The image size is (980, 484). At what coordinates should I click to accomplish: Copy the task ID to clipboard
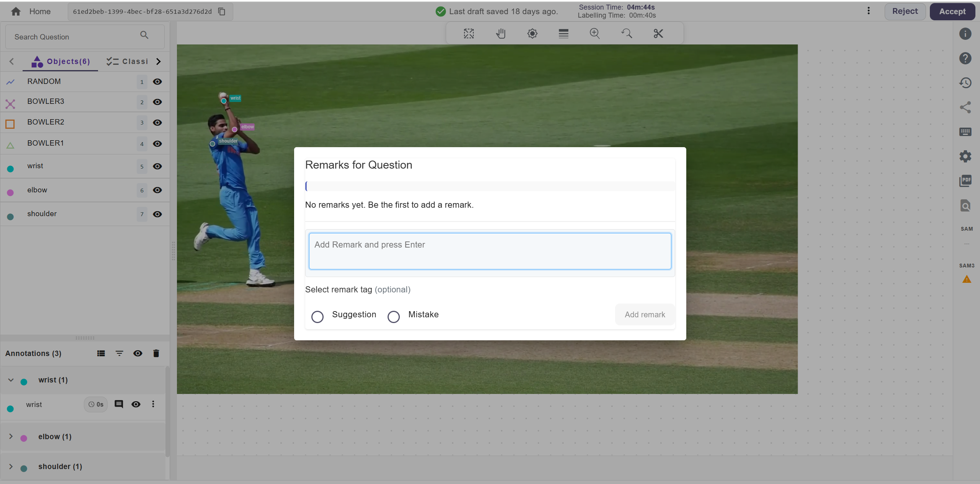(222, 11)
